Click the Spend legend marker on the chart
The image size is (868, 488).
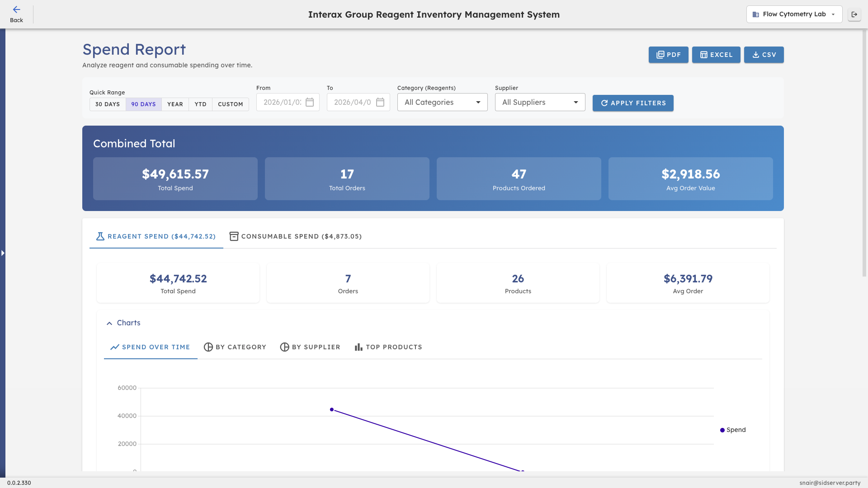click(x=722, y=430)
